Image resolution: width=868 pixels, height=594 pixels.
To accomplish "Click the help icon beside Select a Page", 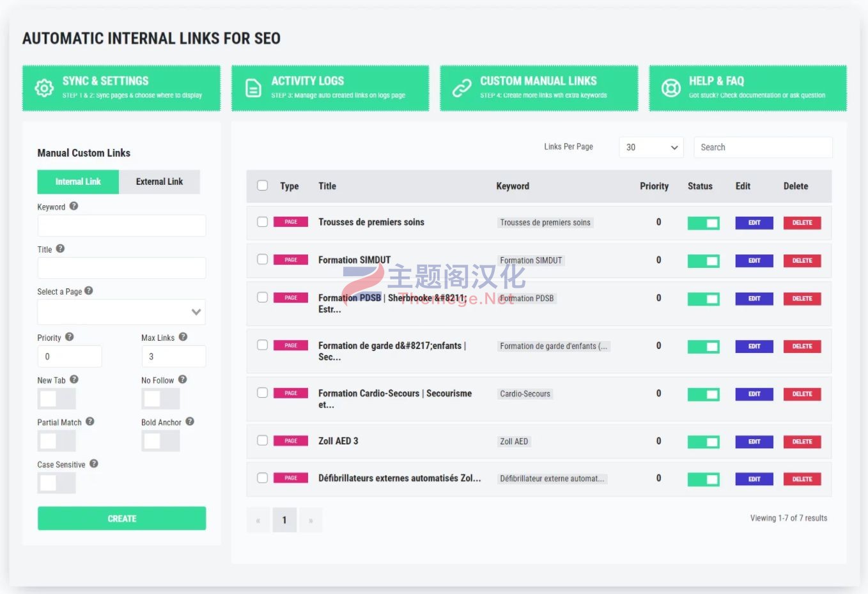I will (89, 290).
